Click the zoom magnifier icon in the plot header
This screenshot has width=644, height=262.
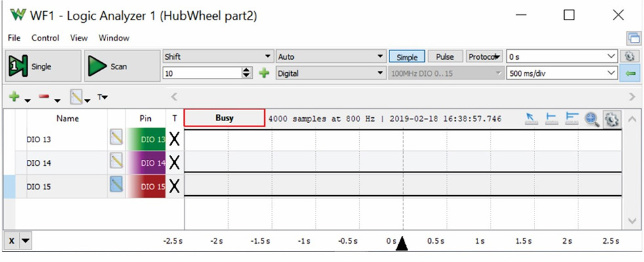point(592,119)
